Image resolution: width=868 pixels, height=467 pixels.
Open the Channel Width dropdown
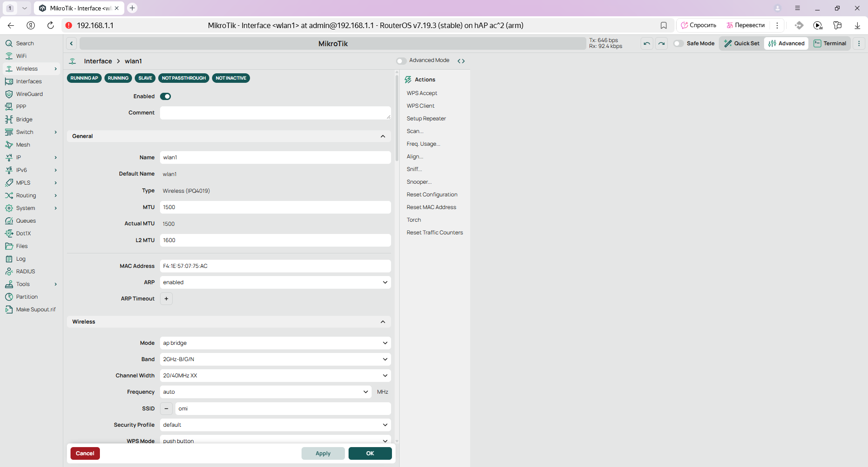(x=275, y=376)
